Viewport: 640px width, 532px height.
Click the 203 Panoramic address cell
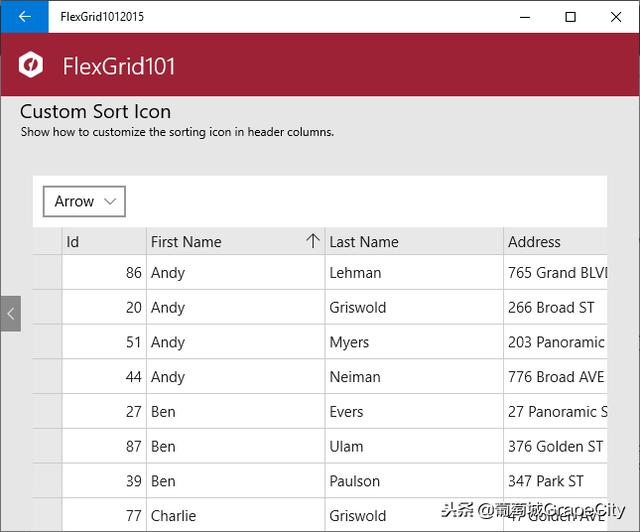(556, 342)
